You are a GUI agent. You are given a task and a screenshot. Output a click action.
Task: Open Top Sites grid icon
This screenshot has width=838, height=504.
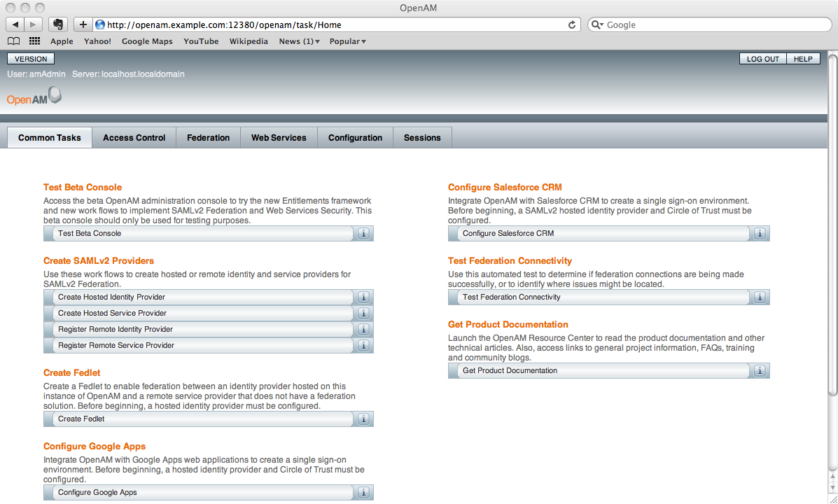[x=35, y=41]
